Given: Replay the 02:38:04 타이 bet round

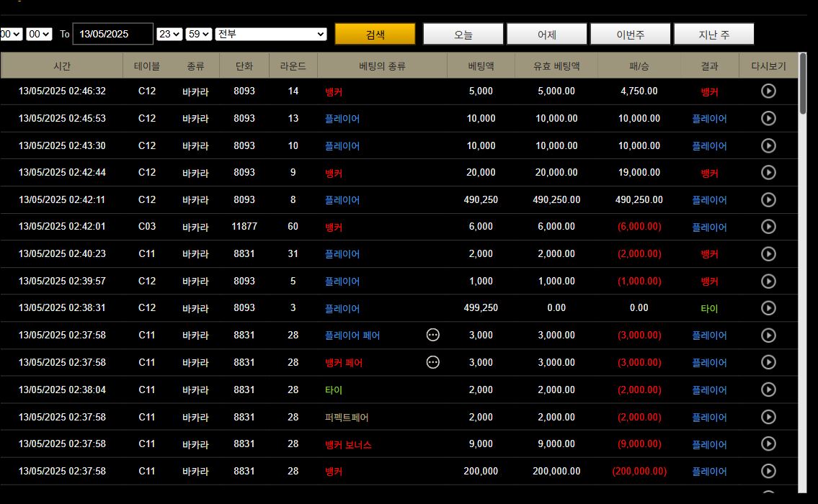Looking at the screenshot, I should [x=768, y=390].
